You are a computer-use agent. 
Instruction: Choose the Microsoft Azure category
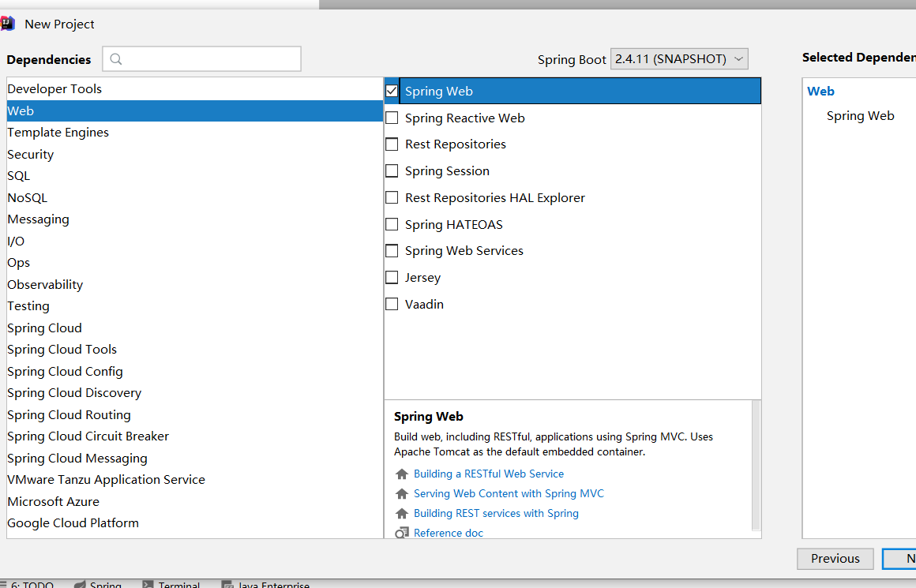194,502
